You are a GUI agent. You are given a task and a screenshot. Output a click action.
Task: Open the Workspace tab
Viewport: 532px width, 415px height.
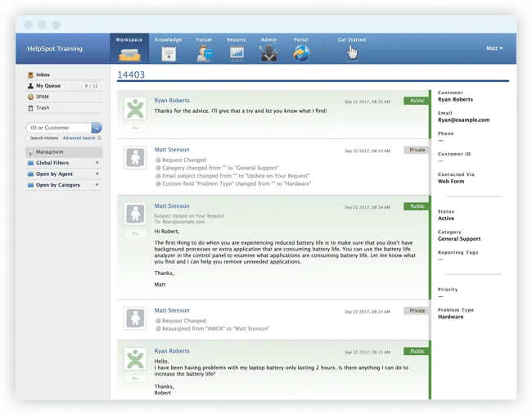coord(129,50)
